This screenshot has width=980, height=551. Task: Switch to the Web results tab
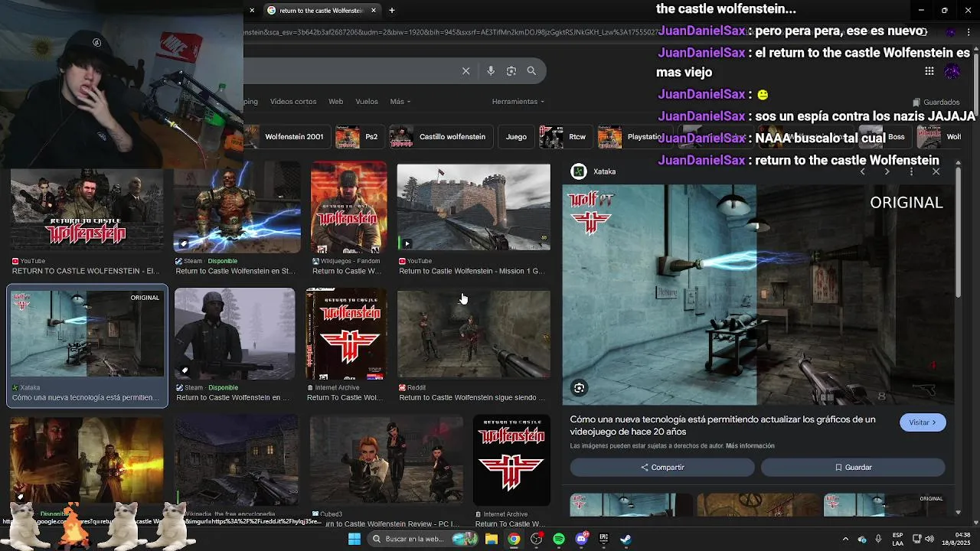[x=335, y=101]
